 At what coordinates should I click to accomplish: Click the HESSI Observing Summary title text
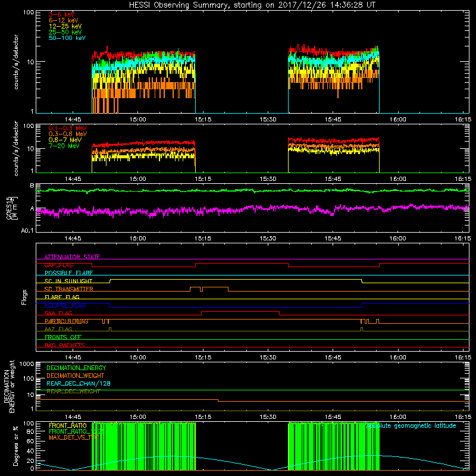252,5
